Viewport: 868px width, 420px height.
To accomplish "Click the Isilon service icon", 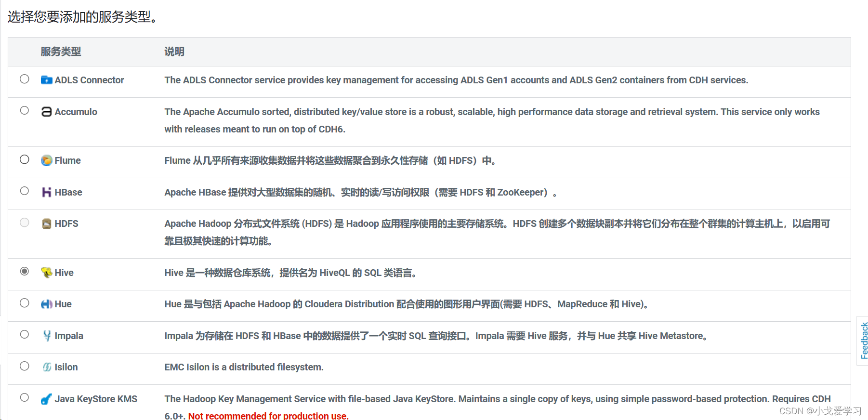I will coord(46,367).
